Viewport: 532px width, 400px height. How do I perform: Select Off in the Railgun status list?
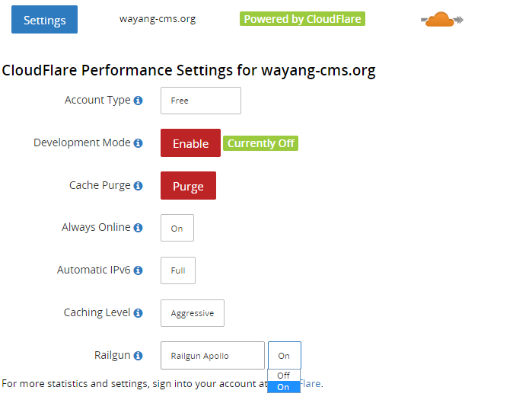pos(284,376)
